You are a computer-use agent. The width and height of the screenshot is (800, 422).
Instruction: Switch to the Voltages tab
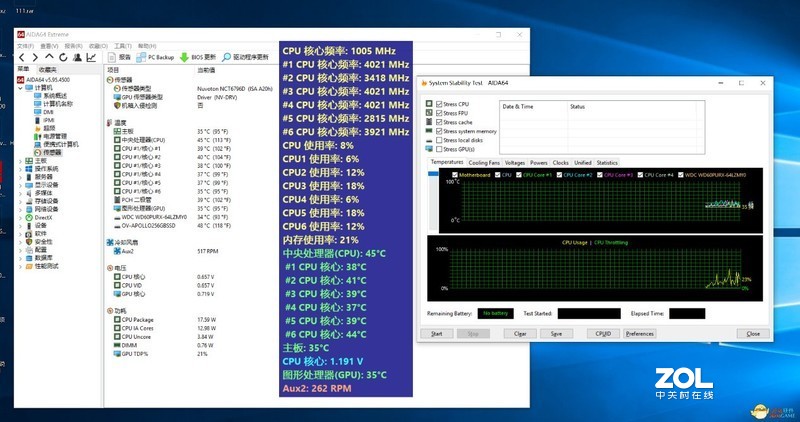pyautogui.click(x=514, y=163)
